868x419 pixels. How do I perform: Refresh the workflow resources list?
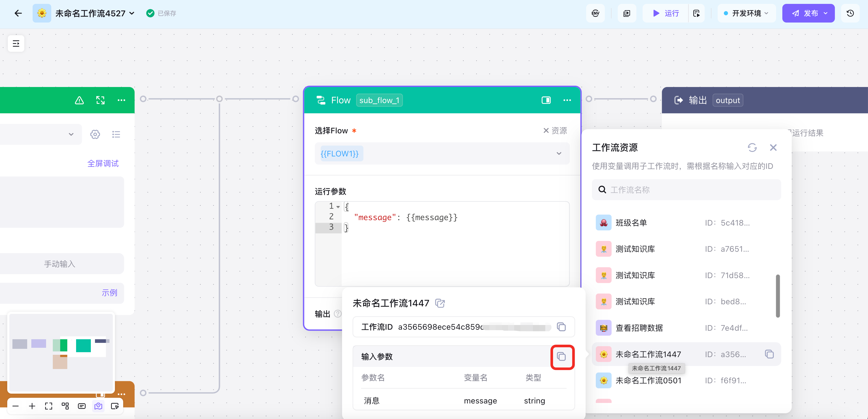click(x=752, y=147)
